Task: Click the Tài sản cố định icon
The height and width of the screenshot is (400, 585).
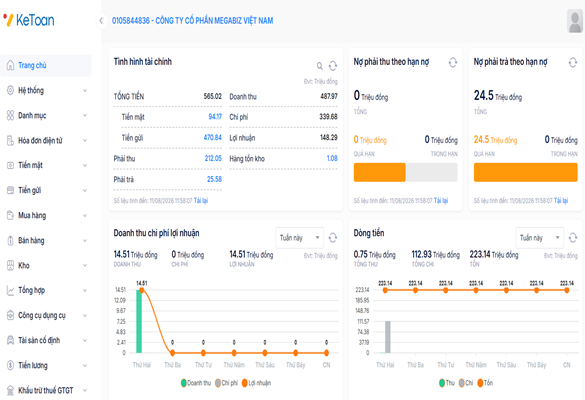Action: coord(10,340)
